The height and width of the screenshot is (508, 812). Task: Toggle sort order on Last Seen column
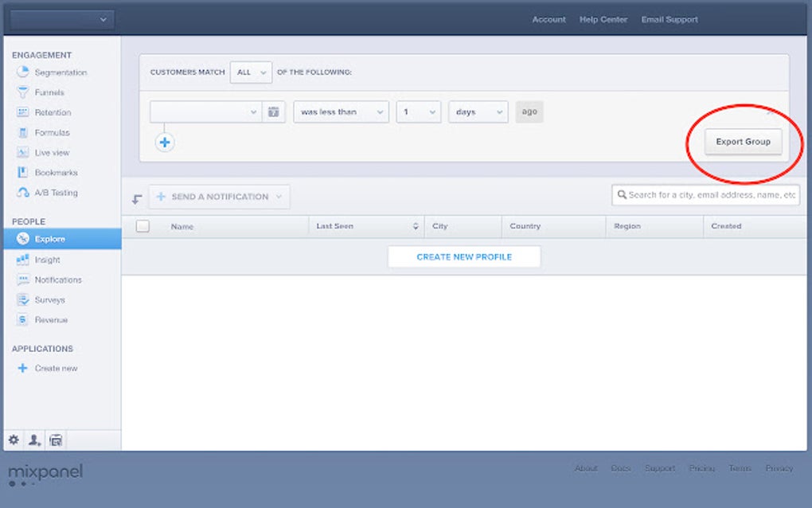pos(415,226)
